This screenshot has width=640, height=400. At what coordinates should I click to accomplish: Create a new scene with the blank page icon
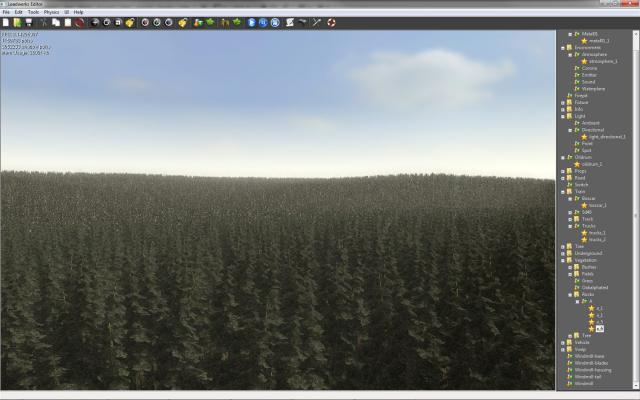(x=6, y=22)
